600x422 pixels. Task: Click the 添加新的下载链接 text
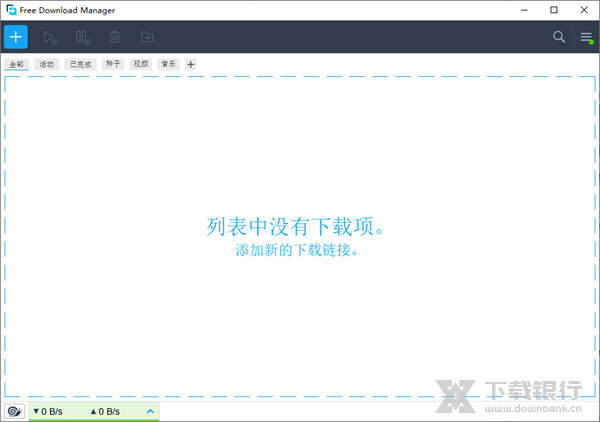297,250
